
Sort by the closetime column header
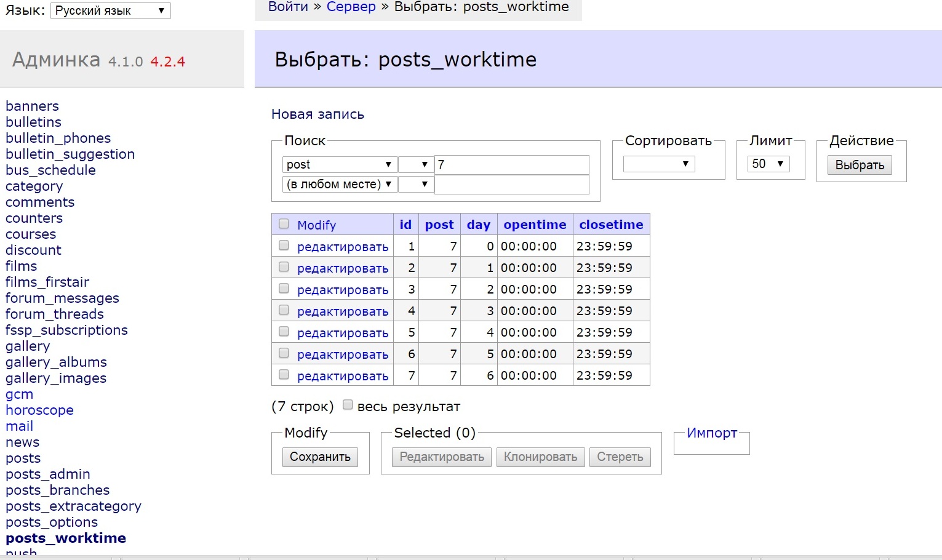coord(611,225)
